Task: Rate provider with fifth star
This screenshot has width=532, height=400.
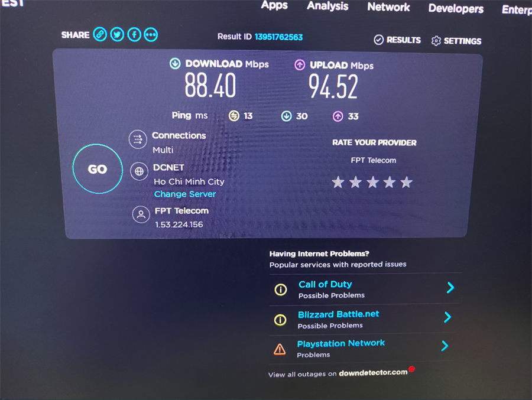Action: (x=406, y=183)
